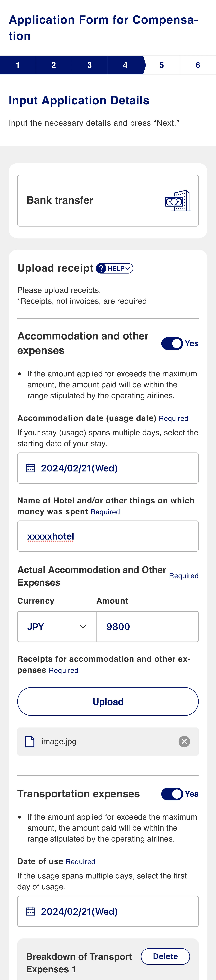Viewport: 216px width, 980px height.
Task: Click the Upload receipt button
Action: click(108, 702)
